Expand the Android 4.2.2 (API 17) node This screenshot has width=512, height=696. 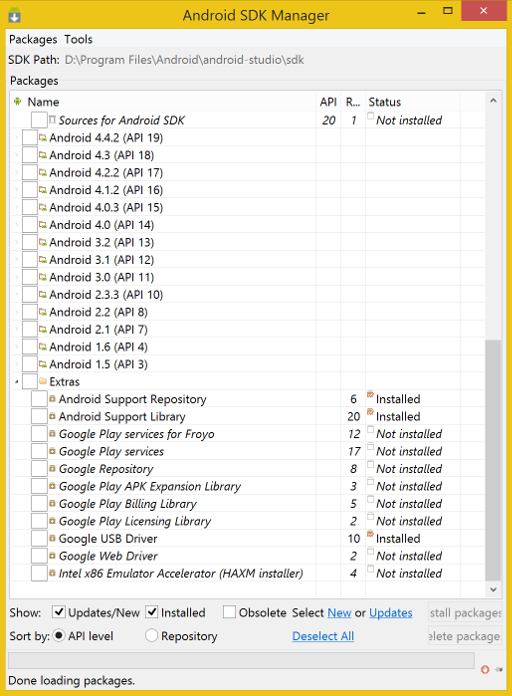(16, 173)
